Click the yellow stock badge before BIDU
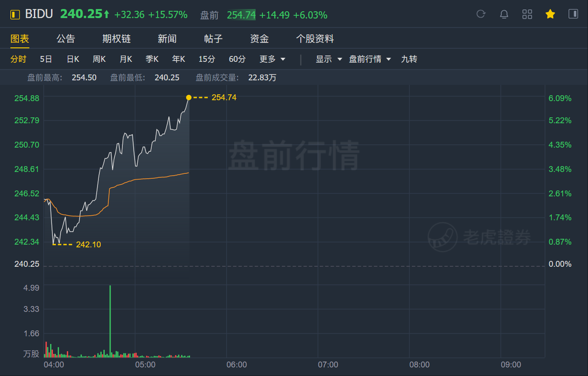 (x=15, y=14)
